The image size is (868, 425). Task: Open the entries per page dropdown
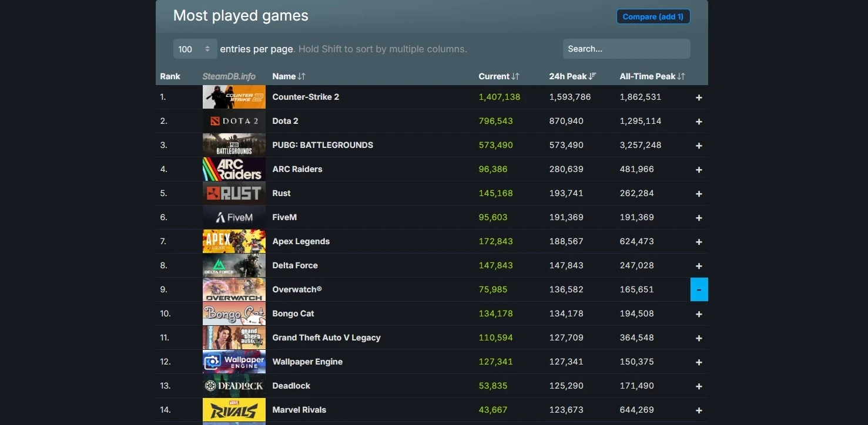[195, 49]
